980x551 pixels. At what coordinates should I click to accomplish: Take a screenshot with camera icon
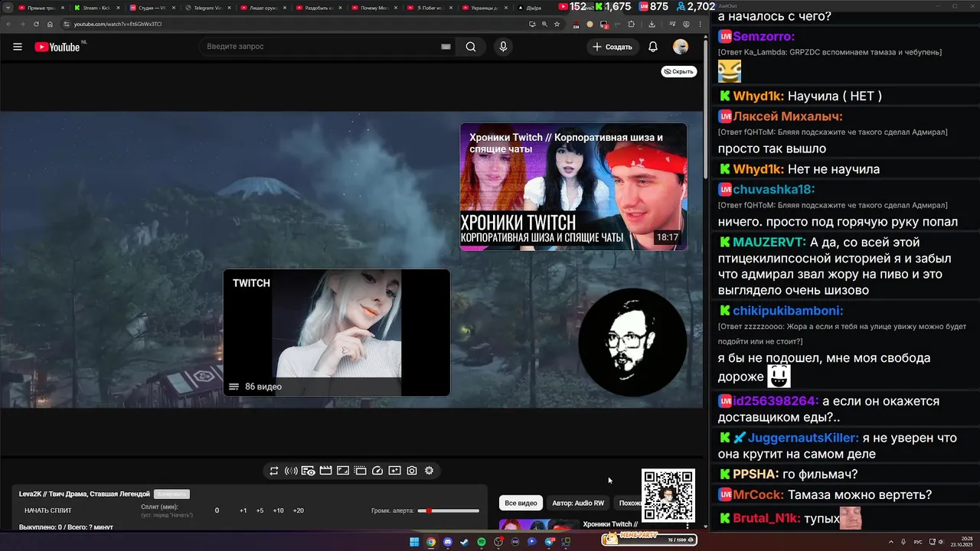pyautogui.click(x=412, y=471)
